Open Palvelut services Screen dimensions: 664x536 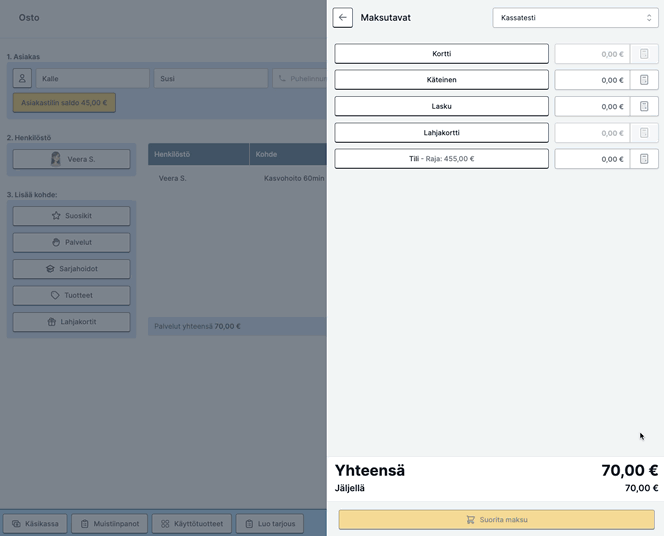pos(71,243)
